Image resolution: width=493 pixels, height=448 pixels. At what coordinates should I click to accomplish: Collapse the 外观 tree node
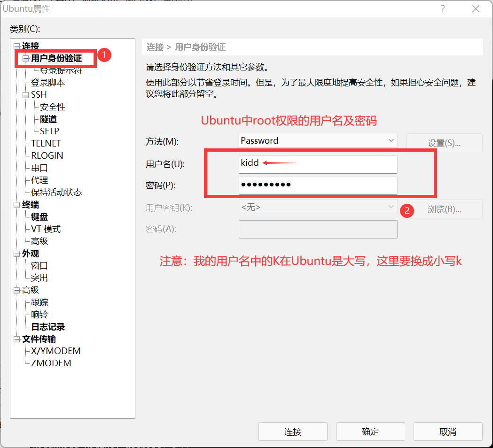[x=16, y=254]
